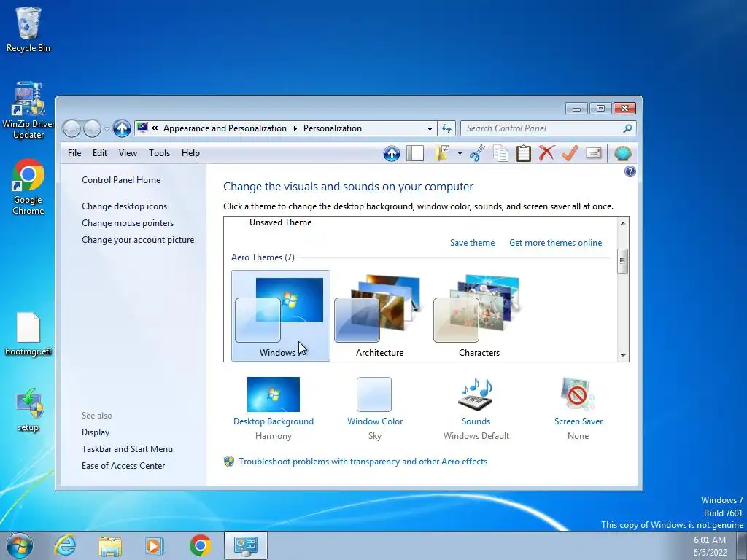
Task: Open Desktop Background settings
Action: pos(274,394)
